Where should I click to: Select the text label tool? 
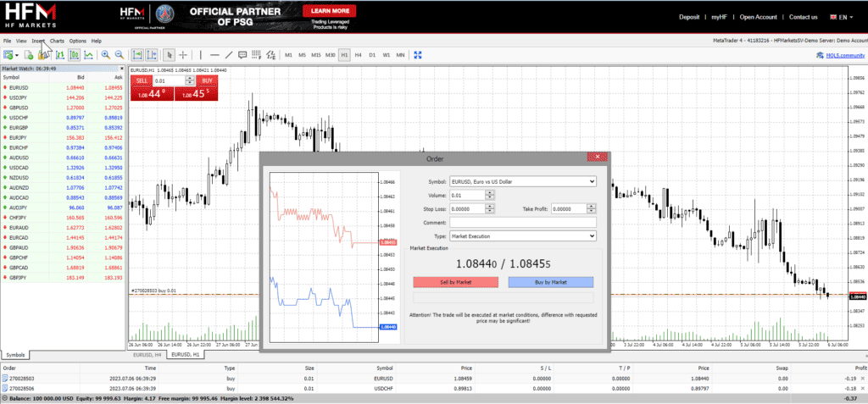[242, 55]
